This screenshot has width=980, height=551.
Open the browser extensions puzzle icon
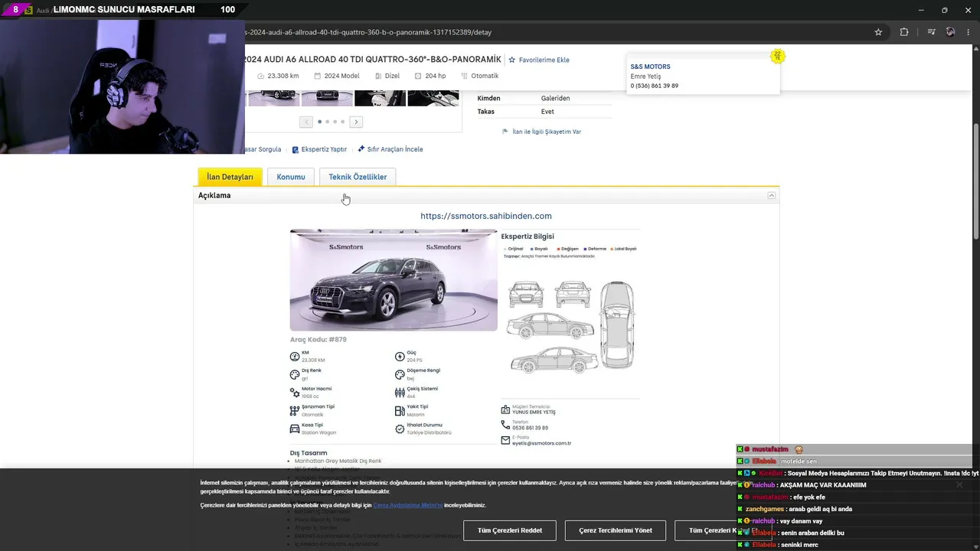coord(904,32)
